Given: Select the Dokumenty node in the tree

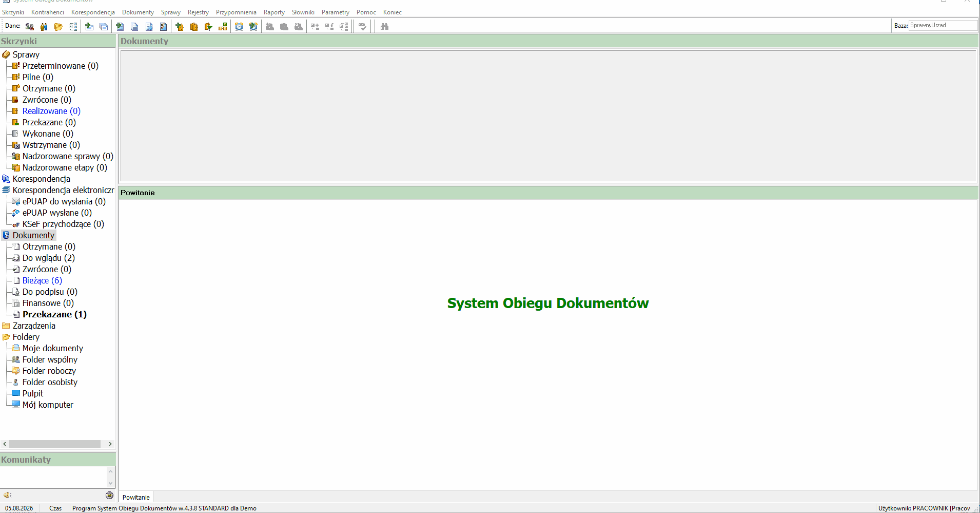Looking at the screenshot, I should tap(33, 235).
